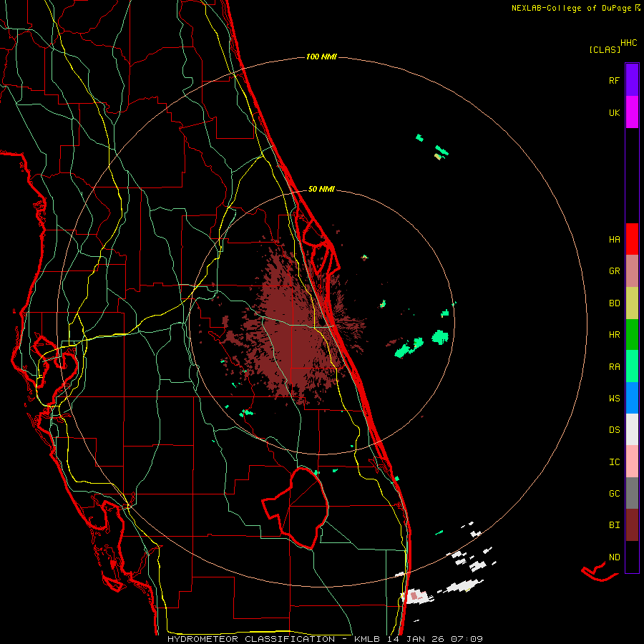The image size is (644, 644).
Task: Pick the dark green HR swatch
Action: tap(632, 334)
